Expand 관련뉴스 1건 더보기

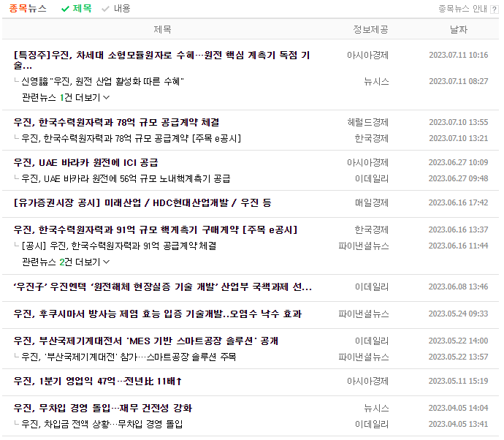click(66, 97)
